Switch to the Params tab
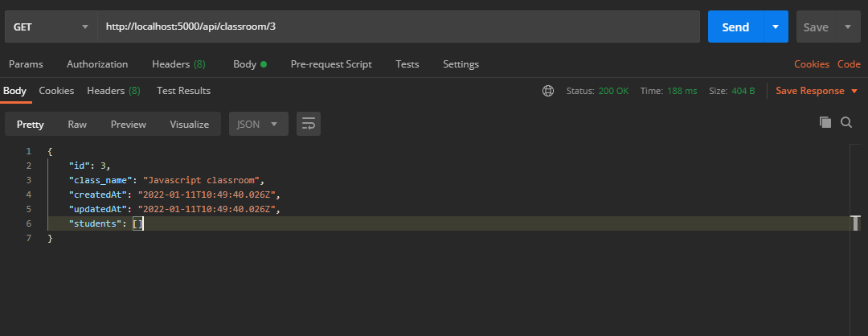Screen dimensions: 868x336 point(26,64)
